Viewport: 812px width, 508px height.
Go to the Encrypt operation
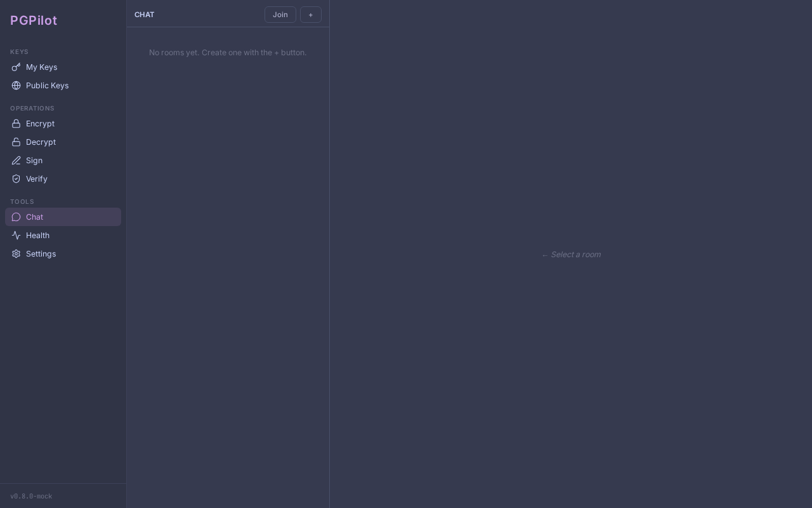(x=63, y=124)
